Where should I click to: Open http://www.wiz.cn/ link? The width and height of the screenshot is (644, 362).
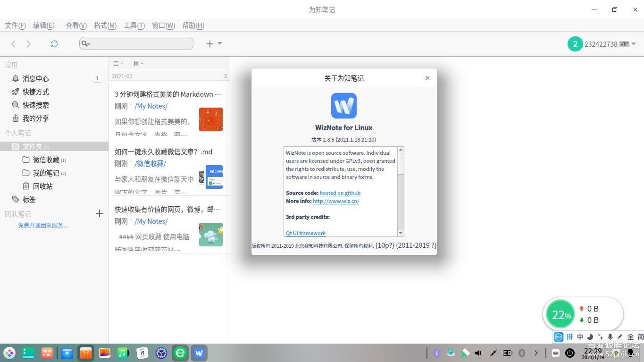(x=336, y=201)
